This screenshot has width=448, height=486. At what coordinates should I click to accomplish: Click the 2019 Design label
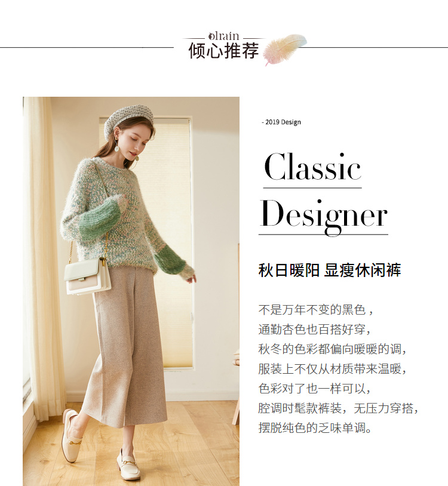click(x=281, y=122)
